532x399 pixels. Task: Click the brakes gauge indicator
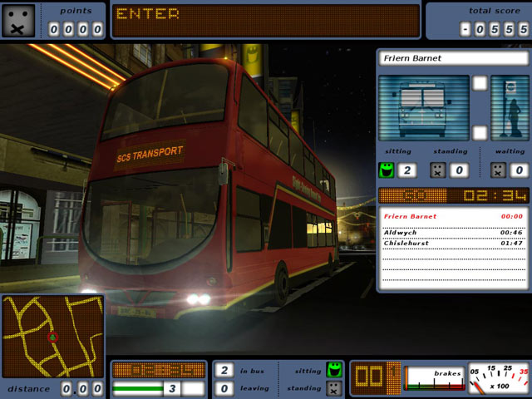pos(433,379)
